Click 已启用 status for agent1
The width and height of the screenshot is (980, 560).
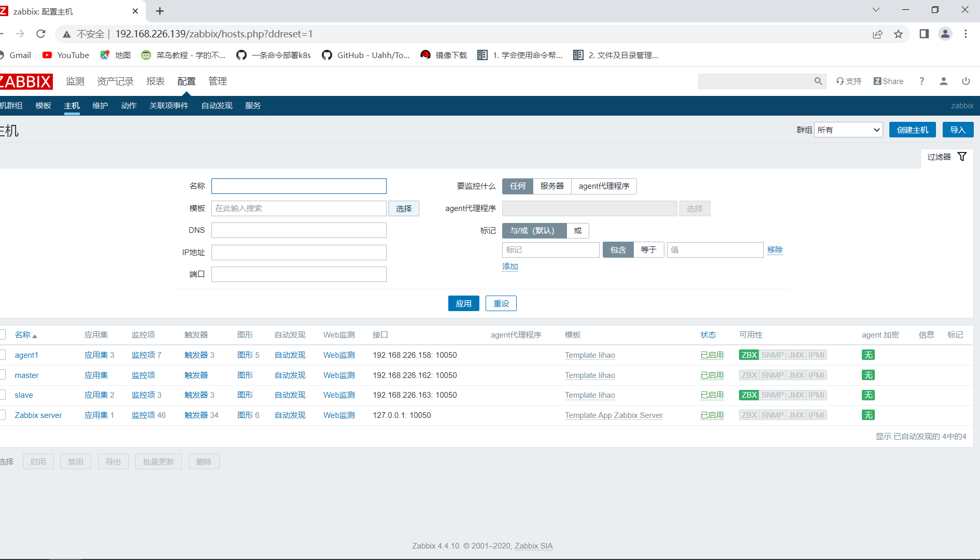pos(712,355)
